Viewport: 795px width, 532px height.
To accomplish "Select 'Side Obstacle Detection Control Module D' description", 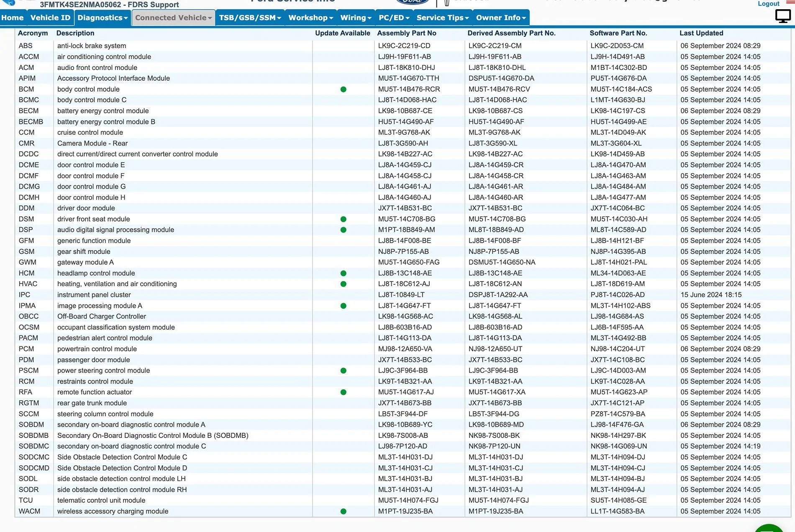I will (x=122, y=468).
